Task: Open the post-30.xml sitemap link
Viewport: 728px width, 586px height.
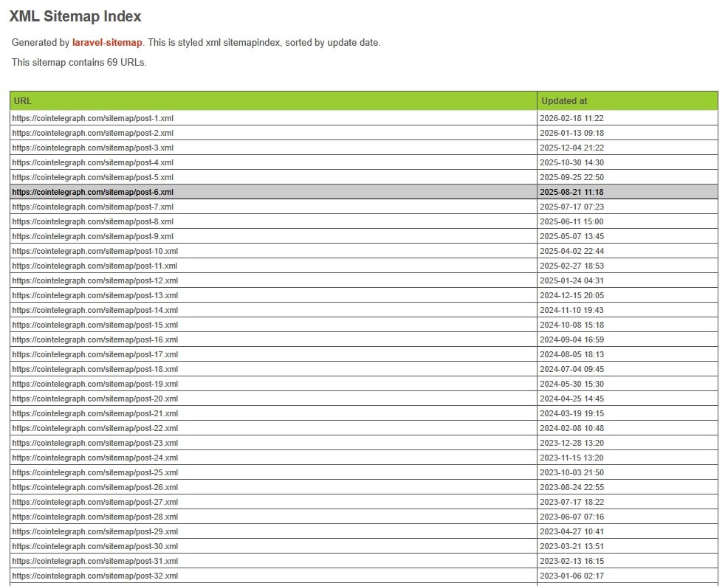Action: tap(95, 546)
